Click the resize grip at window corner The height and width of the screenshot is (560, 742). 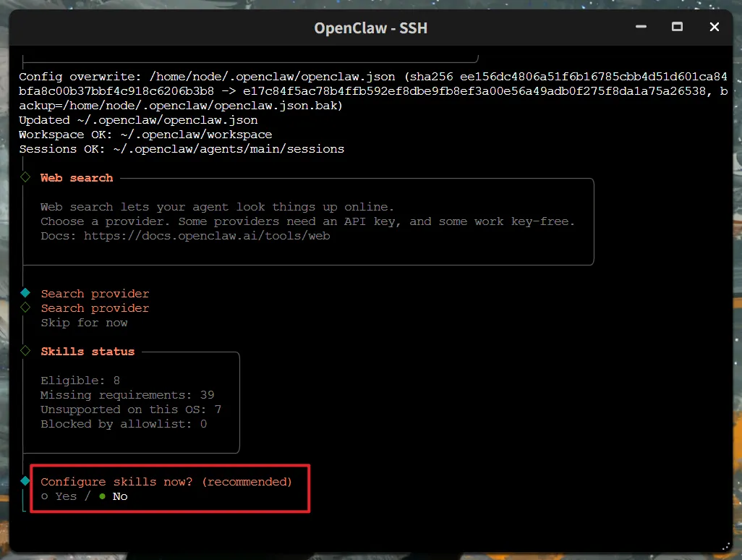[x=726, y=546]
